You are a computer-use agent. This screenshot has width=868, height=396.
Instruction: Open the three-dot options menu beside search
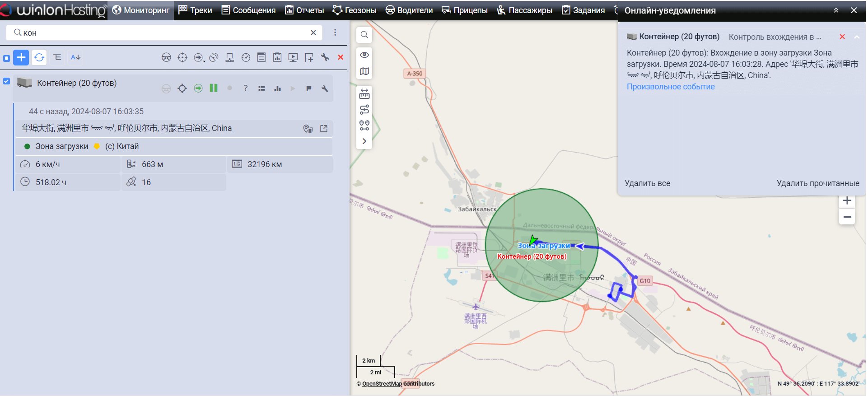(x=335, y=33)
